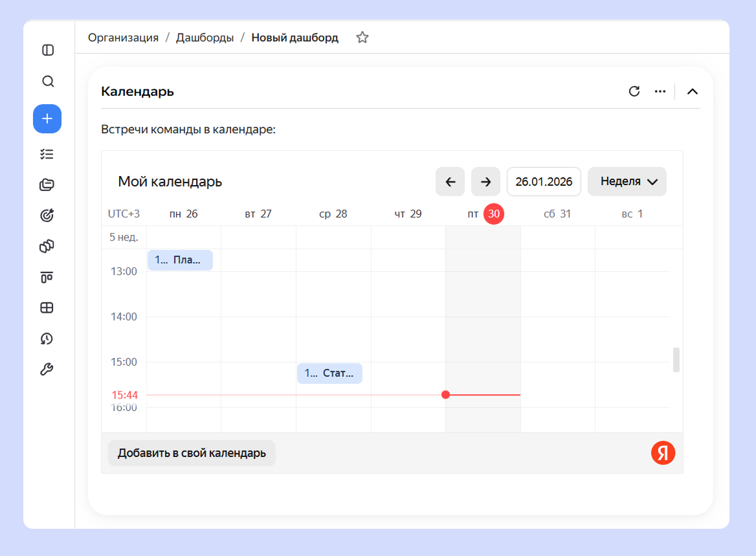Open Дашборды in the breadcrumb
Viewport: 756px width, 556px height.
coord(205,38)
